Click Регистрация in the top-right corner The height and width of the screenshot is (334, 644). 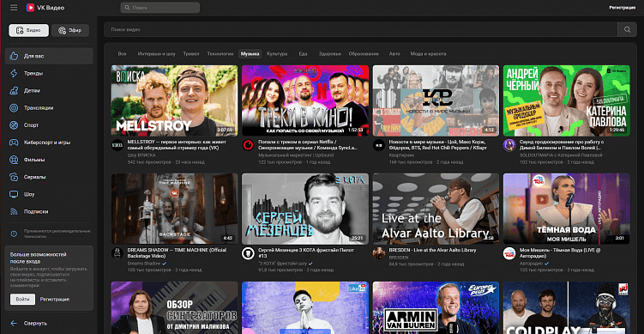[623, 8]
